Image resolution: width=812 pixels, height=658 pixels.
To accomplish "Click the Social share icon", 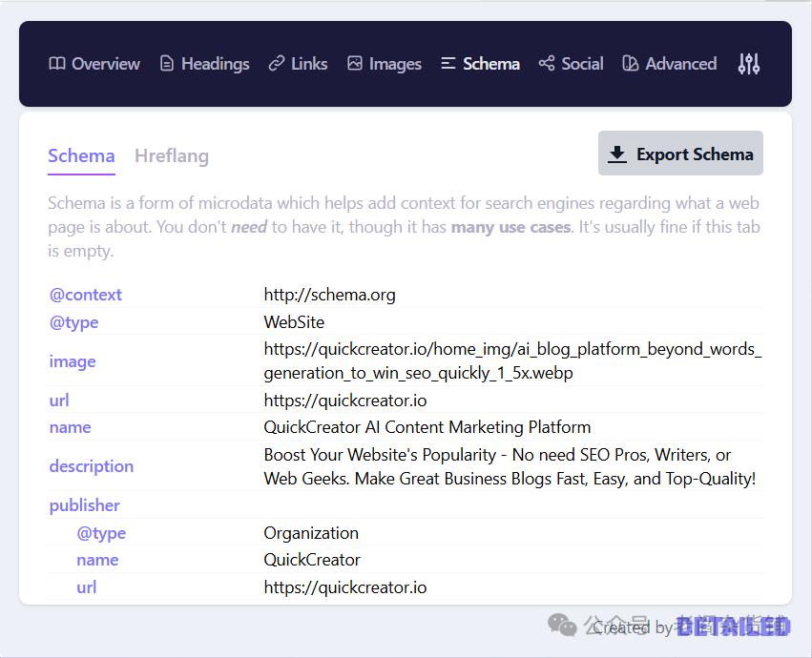I will (547, 64).
